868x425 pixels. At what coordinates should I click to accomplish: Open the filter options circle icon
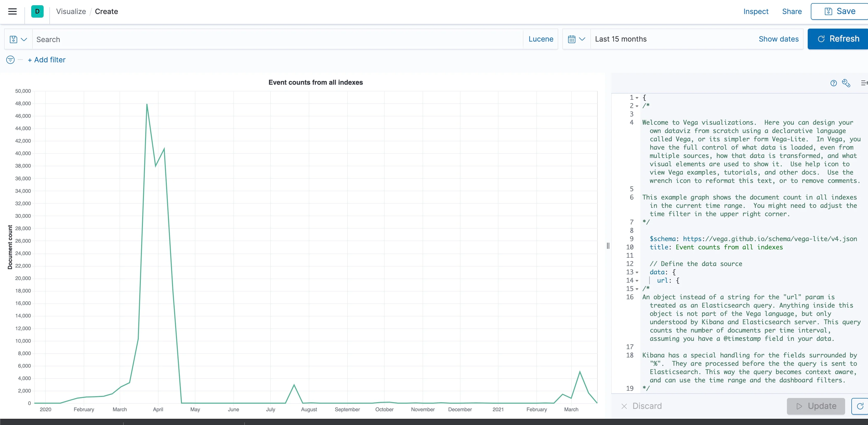coord(10,60)
